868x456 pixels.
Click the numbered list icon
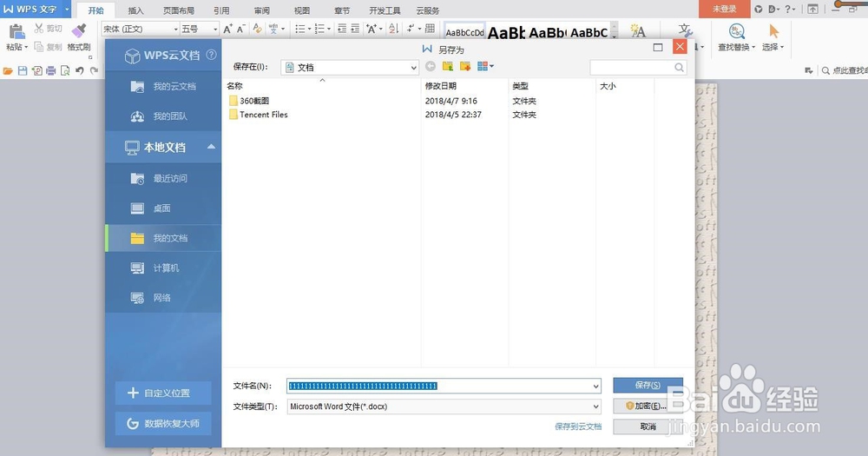tap(319, 29)
